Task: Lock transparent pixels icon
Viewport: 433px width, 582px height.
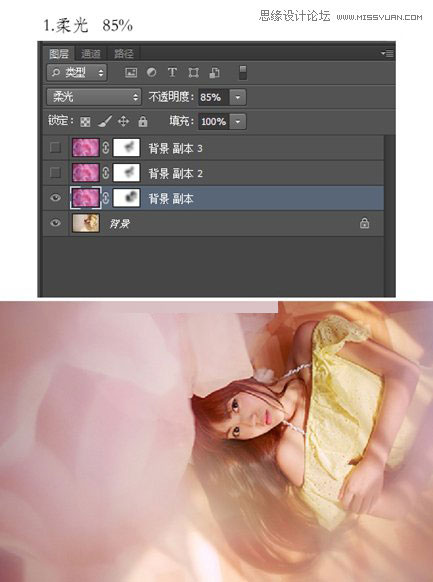Action: [85, 121]
